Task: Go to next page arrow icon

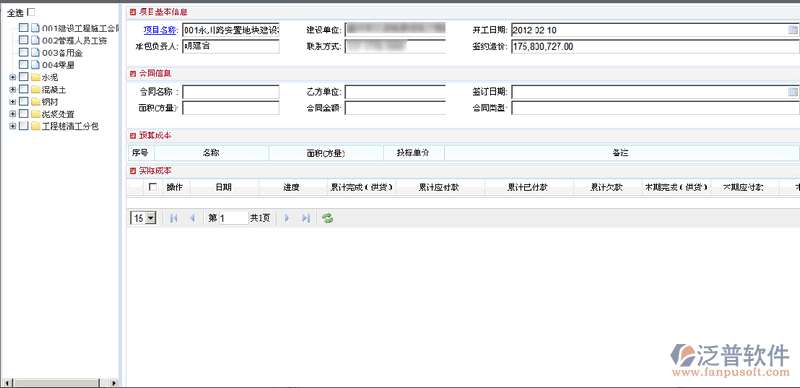Action: pyautogui.click(x=287, y=219)
